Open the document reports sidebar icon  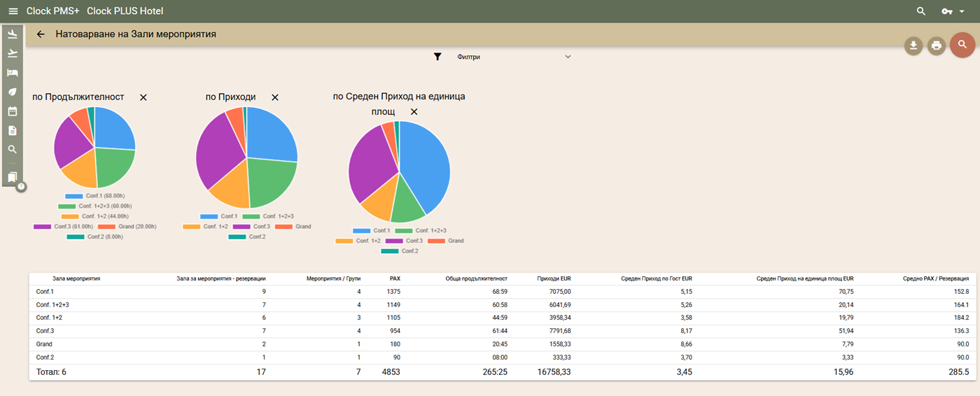(13, 130)
